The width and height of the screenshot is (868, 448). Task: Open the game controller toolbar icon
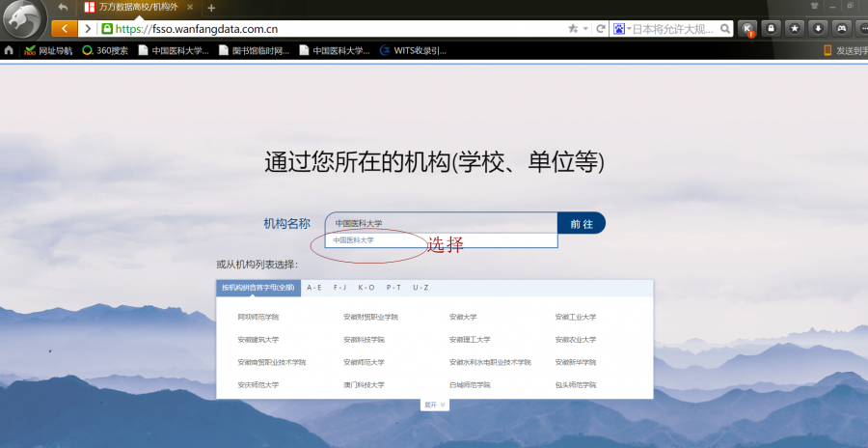click(841, 28)
